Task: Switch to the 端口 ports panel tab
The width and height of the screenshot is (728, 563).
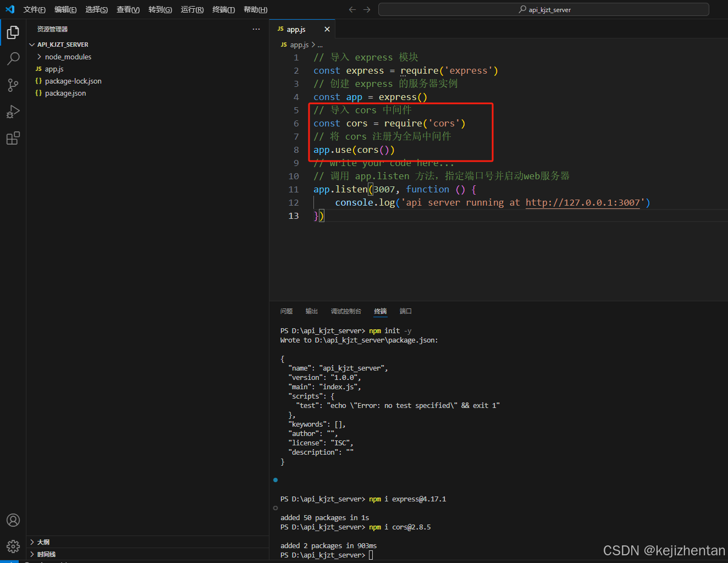Action: 406,311
